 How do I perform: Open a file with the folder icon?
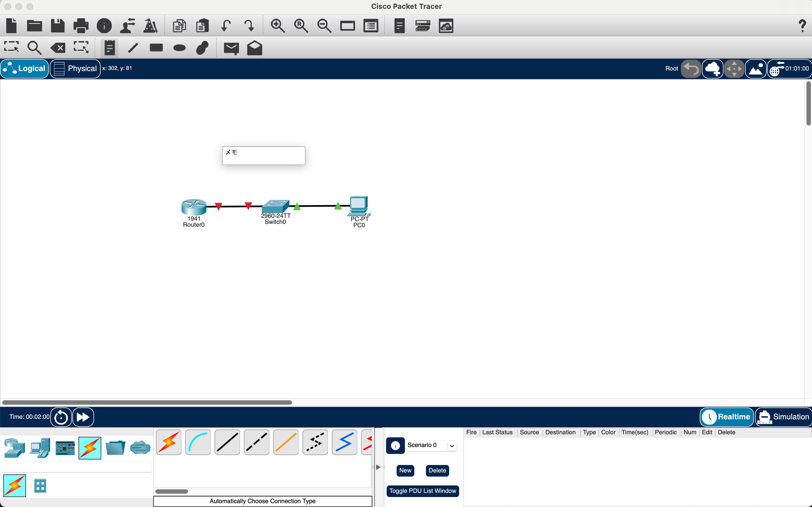click(x=34, y=26)
